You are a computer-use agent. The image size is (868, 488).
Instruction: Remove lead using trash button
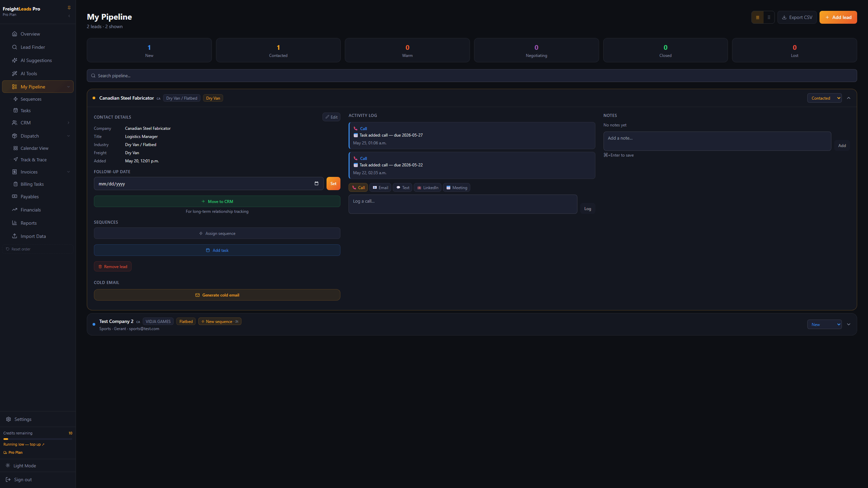click(113, 266)
